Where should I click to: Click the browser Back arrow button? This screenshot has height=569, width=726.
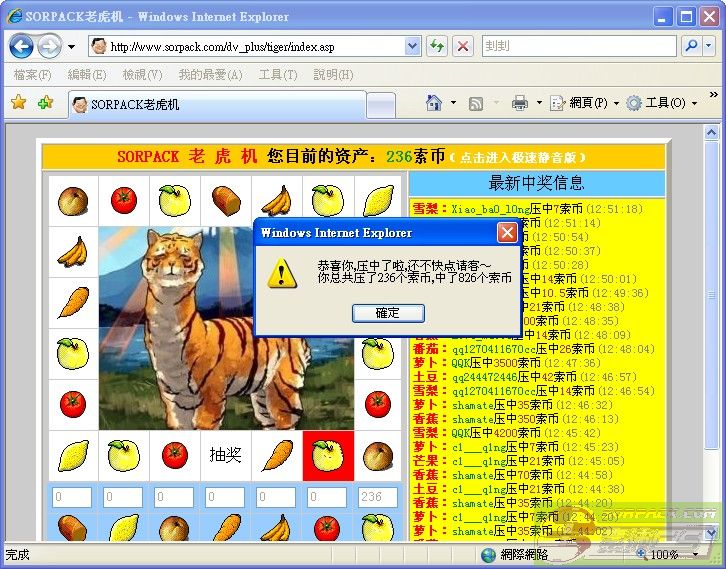click(22, 46)
